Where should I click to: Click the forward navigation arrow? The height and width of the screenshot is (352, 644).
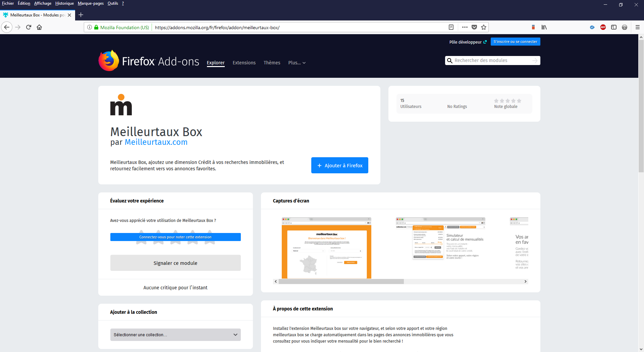click(x=18, y=27)
